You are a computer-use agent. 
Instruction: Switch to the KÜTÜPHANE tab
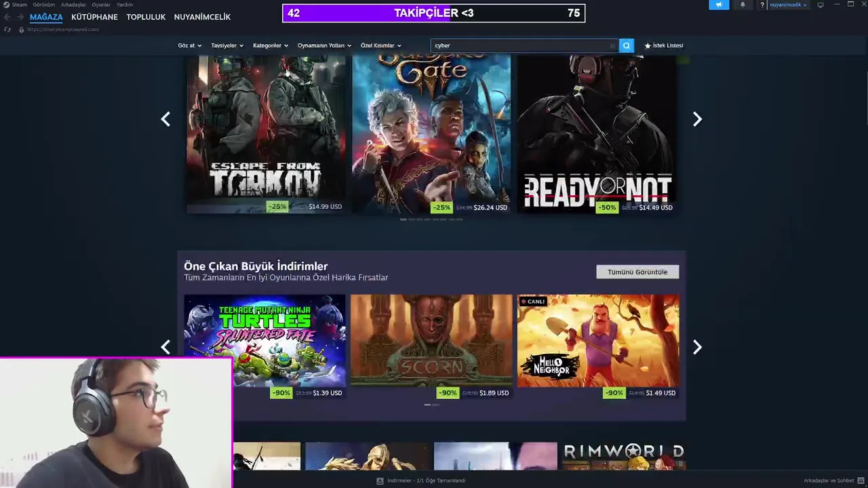tap(94, 17)
